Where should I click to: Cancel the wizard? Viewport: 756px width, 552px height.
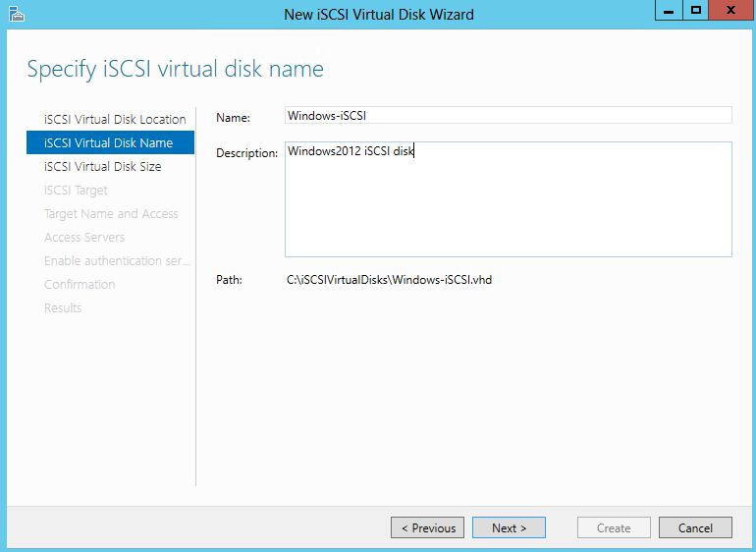pyautogui.click(x=695, y=527)
